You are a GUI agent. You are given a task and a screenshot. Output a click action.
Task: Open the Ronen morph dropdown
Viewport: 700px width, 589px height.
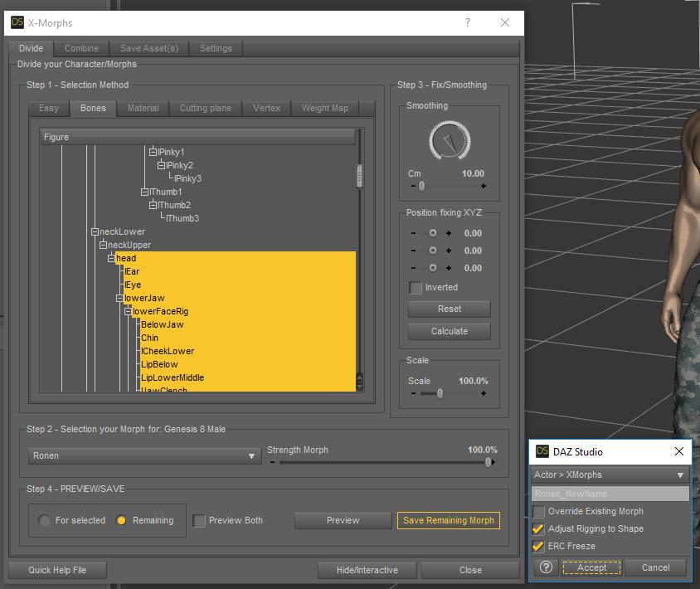click(x=144, y=456)
